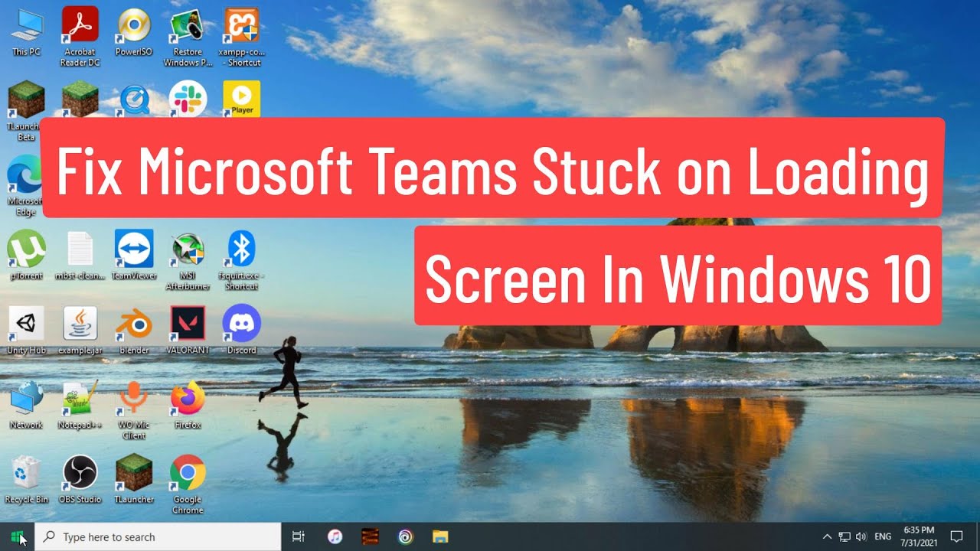
Task: Open the clock showing 6:35 PM
Action: point(918,536)
